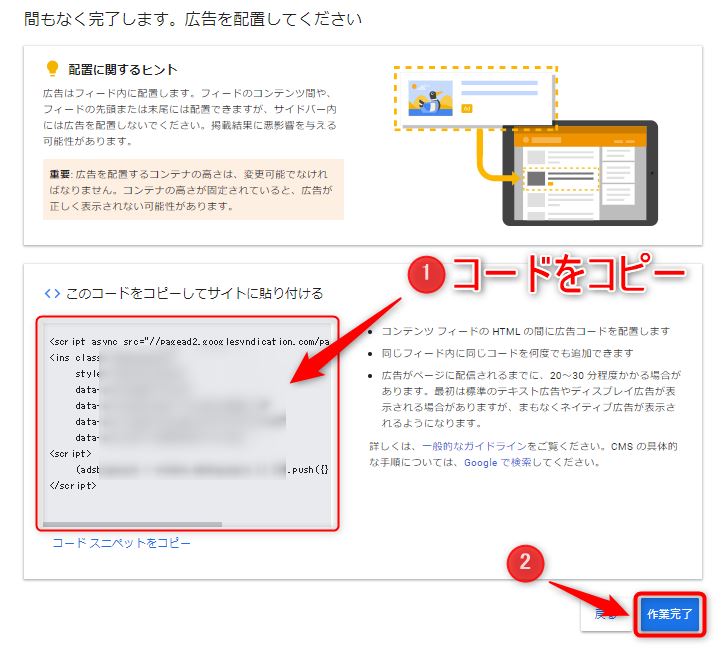Click bullet text コンテンツ フィードの HTML の間に広告コードを配置します
Viewport: 722px width, 648px height.
coord(526,331)
